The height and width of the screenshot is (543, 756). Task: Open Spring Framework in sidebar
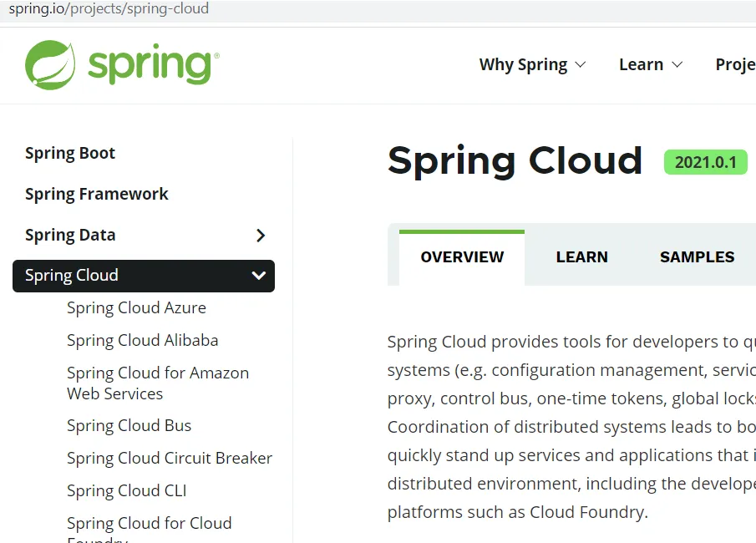(x=96, y=194)
